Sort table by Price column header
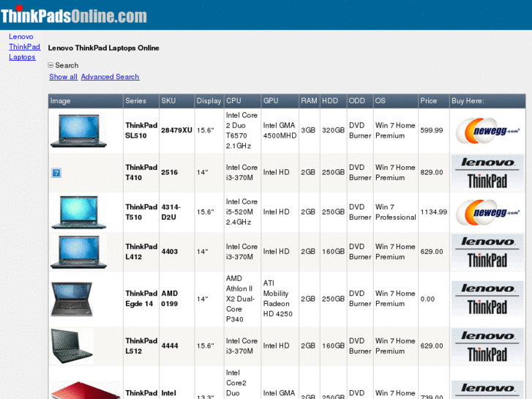The height and width of the screenshot is (399, 532). 434,101
